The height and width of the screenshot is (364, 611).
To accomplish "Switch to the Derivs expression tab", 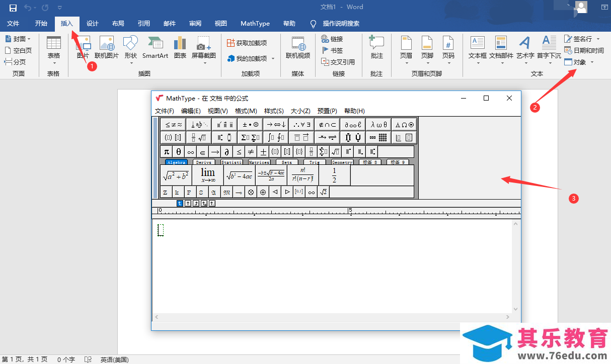I will 204,162.
